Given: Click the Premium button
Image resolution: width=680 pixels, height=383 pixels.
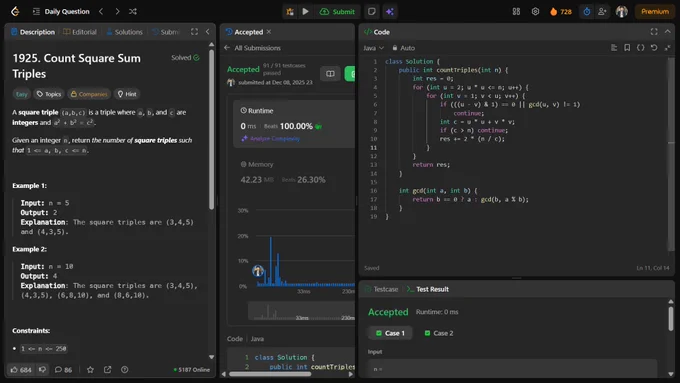Looking at the screenshot, I should pyautogui.click(x=655, y=12).
